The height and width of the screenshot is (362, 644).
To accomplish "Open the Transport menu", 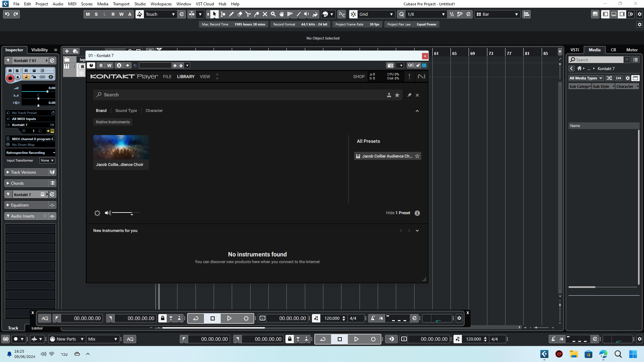I will [121, 4].
